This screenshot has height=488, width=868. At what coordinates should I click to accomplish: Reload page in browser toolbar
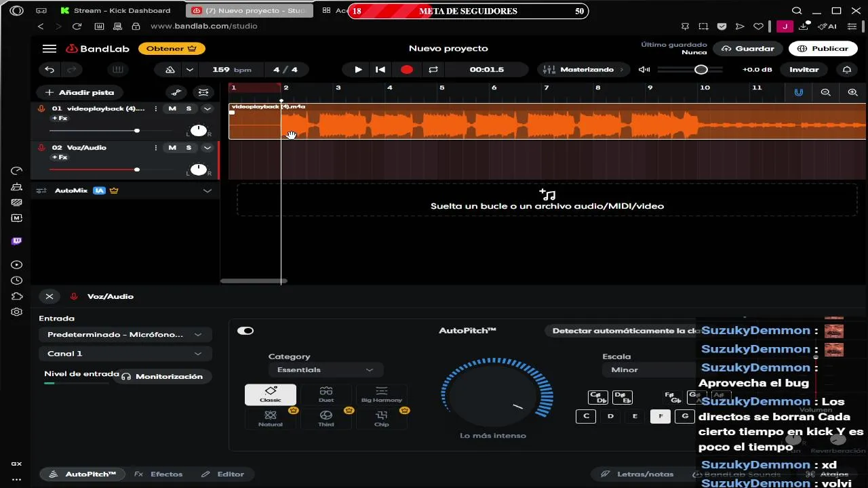click(77, 26)
